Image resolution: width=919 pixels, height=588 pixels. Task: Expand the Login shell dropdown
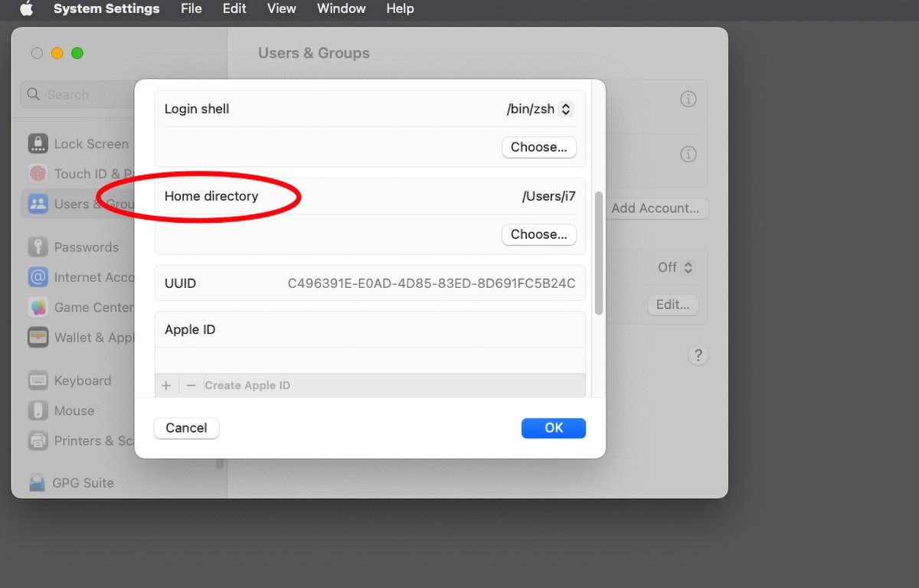click(x=566, y=109)
